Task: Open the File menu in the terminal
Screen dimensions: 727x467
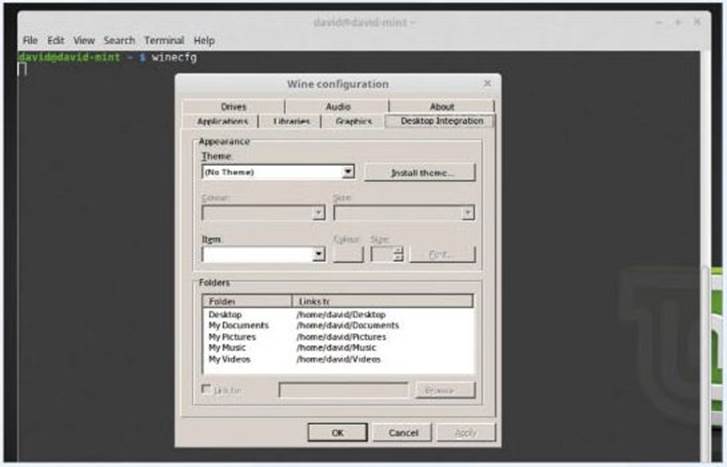Action: [30, 40]
